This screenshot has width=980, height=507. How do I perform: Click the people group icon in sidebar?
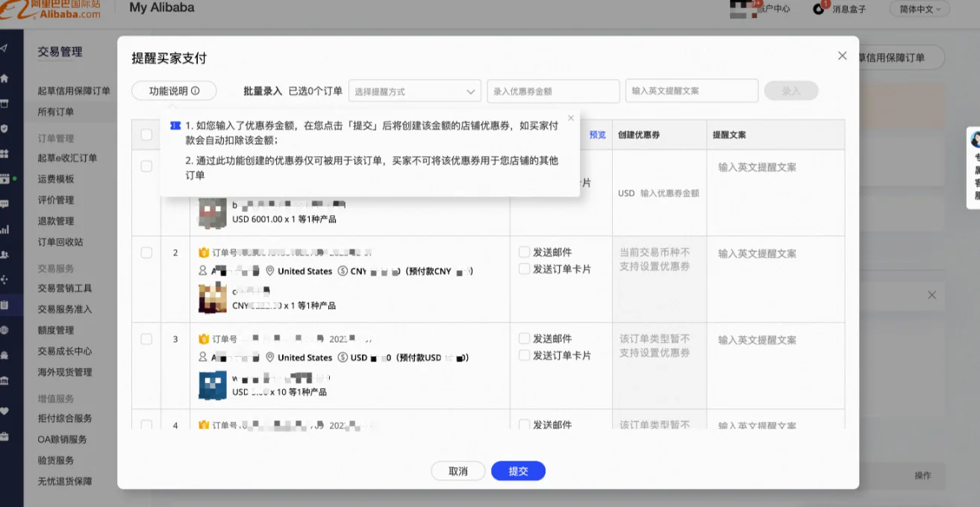click(x=4, y=255)
